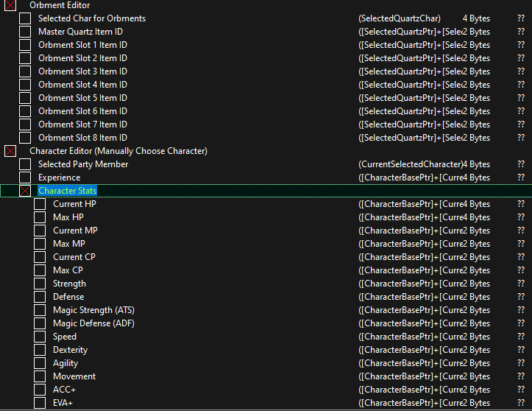The image size is (532, 411).
Task: Enable the Defense entry checkbox
Action: 40,297
